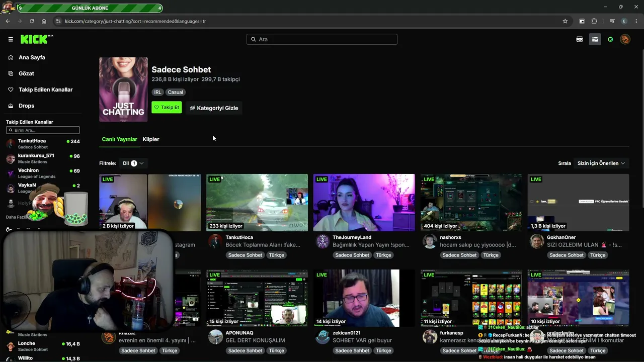This screenshot has height=362, width=644.
Task: Open the zekican0121 stream thumbnail
Action: (x=364, y=298)
